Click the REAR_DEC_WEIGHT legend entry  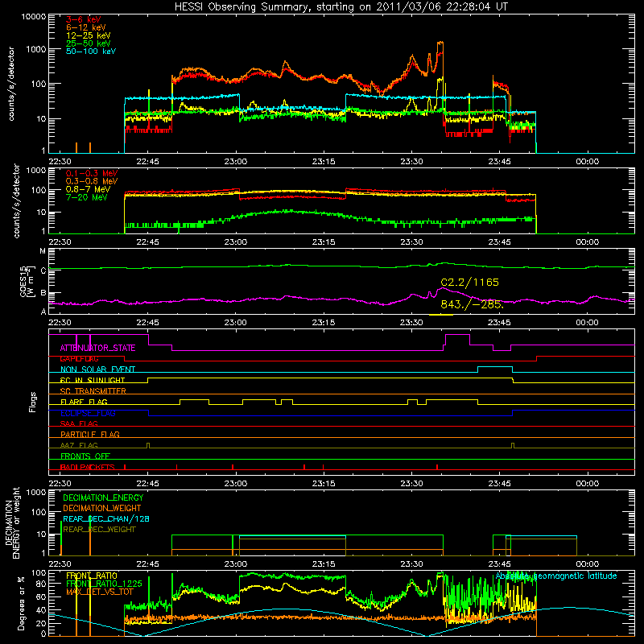point(99,530)
